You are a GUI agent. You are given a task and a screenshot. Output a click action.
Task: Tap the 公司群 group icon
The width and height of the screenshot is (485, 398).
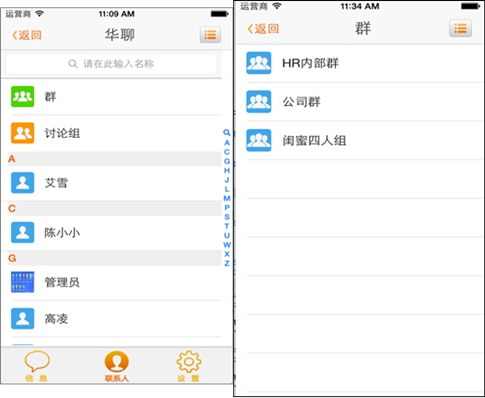(259, 102)
